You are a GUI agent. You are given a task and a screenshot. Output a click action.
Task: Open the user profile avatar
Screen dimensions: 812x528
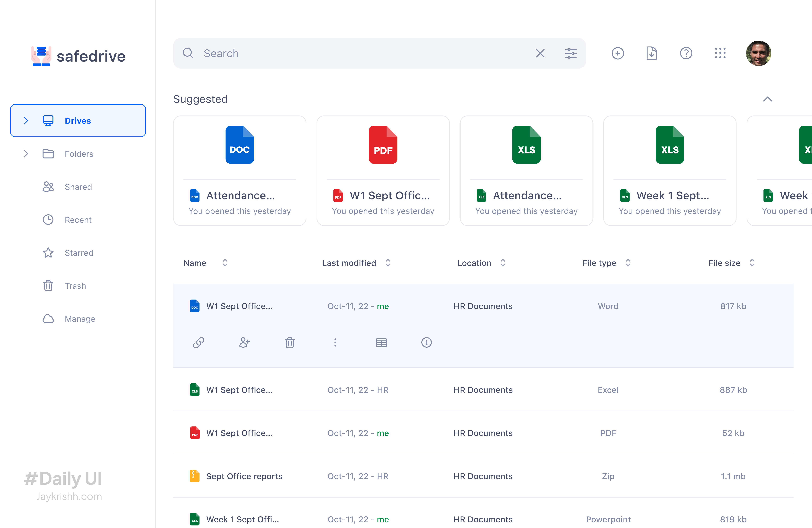tap(758, 53)
